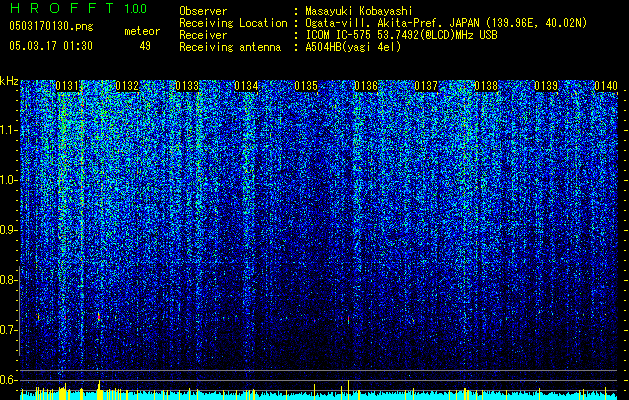Click the ICOM IC-575 receiver text

click(x=402, y=35)
